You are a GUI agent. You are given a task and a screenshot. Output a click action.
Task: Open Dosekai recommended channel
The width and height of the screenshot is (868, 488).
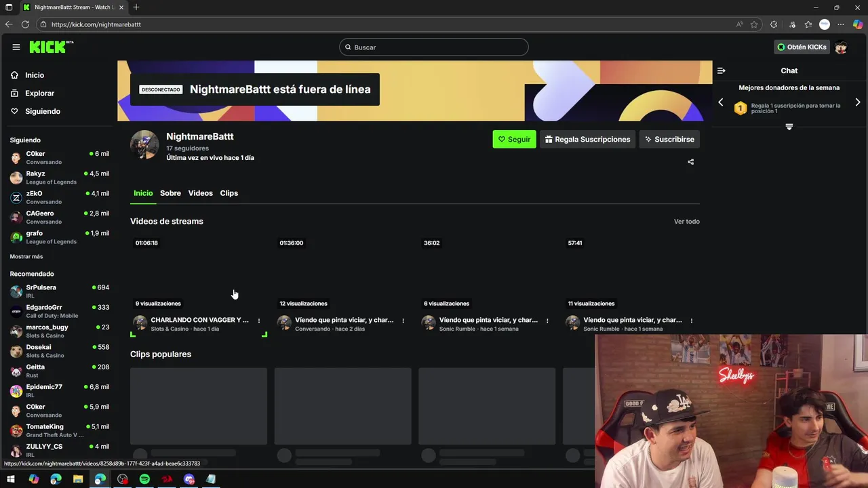[x=60, y=351]
